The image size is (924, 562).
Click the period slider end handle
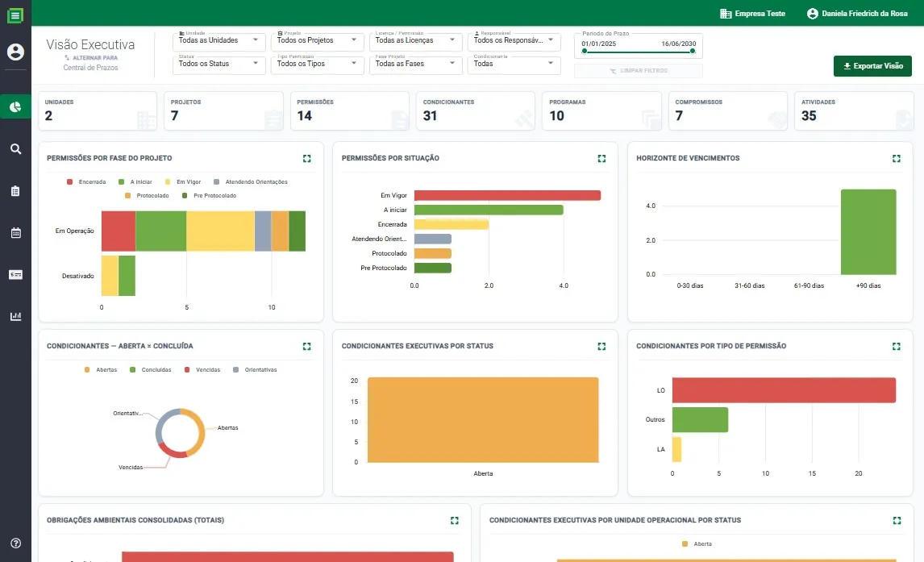(693, 52)
